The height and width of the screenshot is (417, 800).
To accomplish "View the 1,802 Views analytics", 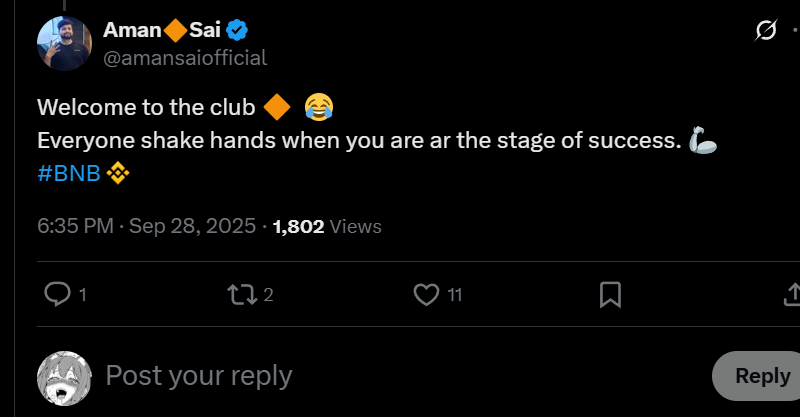I will click(327, 227).
